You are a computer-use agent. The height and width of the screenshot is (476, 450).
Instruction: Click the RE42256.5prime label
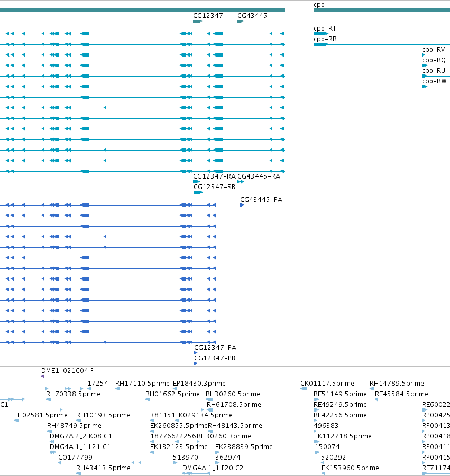340,415
